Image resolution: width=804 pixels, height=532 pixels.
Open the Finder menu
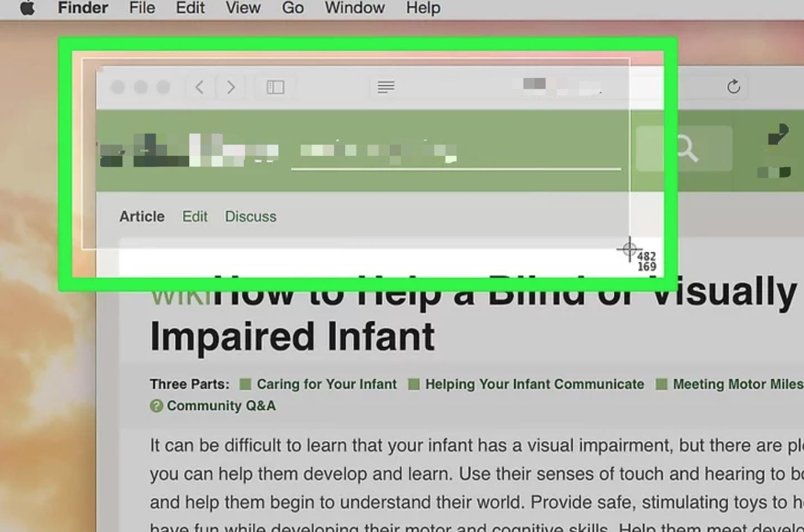coord(83,8)
